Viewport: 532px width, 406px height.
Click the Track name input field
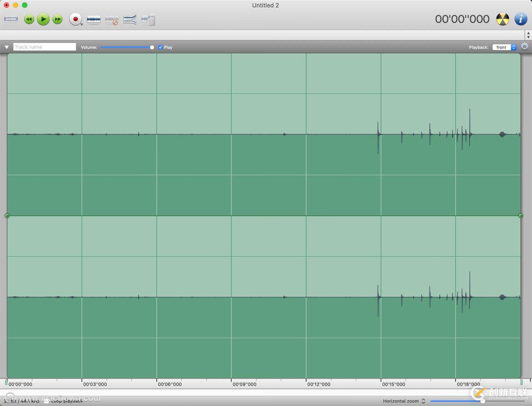coord(45,47)
